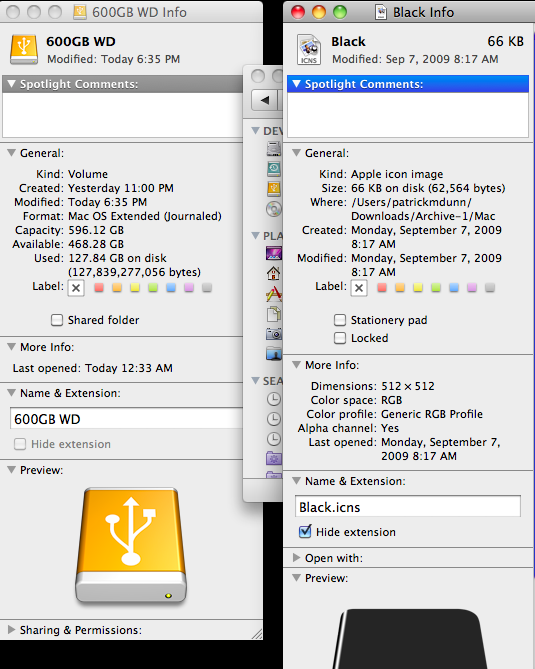Image resolution: width=535 pixels, height=669 pixels.
Task: Apply green label in 600GB WD Info
Action: click(153, 288)
